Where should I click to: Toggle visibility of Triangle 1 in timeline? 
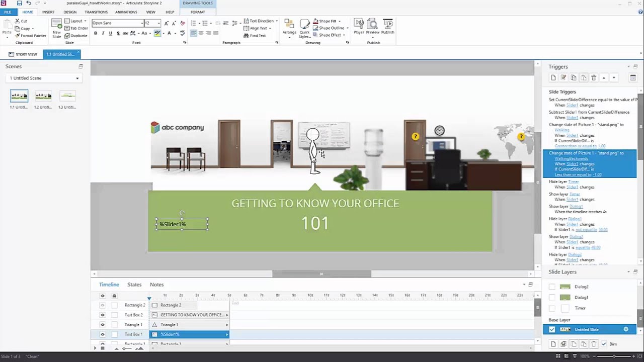point(103,325)
